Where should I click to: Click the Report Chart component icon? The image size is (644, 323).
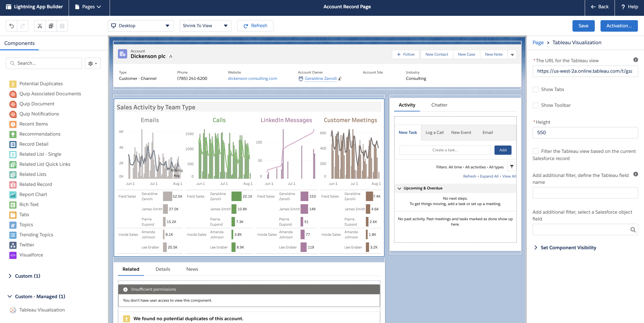pos(13,194)
